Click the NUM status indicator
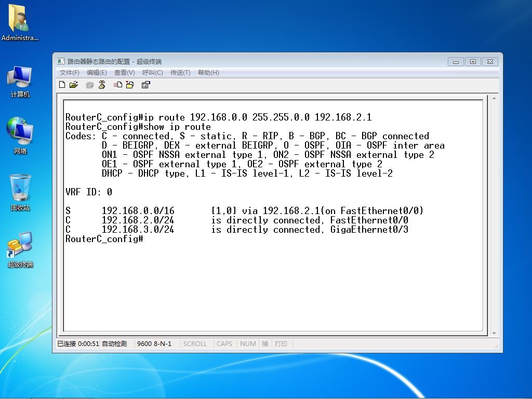Image resolution: width=532 pixels, height=399 pixels. [x=248, y=344]
